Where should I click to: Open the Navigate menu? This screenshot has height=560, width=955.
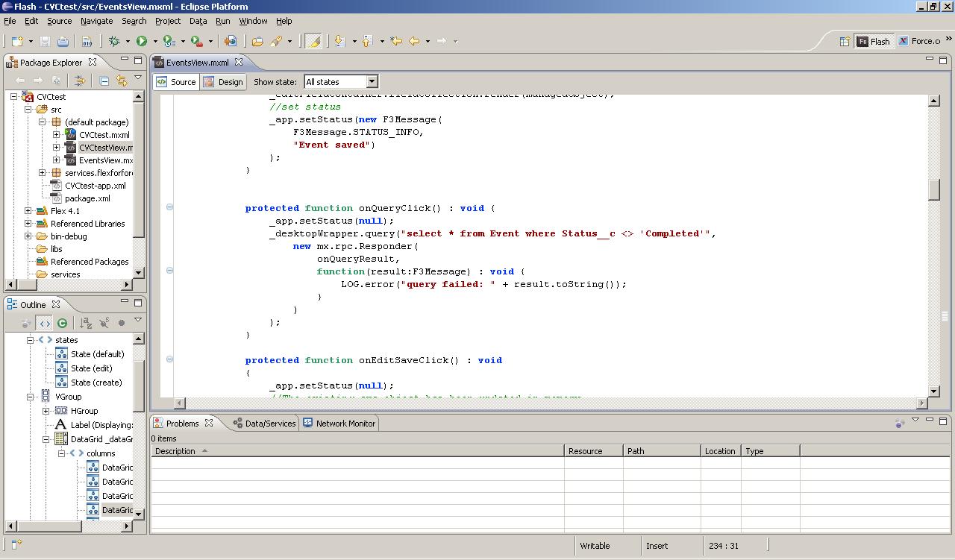click(96, 21)
